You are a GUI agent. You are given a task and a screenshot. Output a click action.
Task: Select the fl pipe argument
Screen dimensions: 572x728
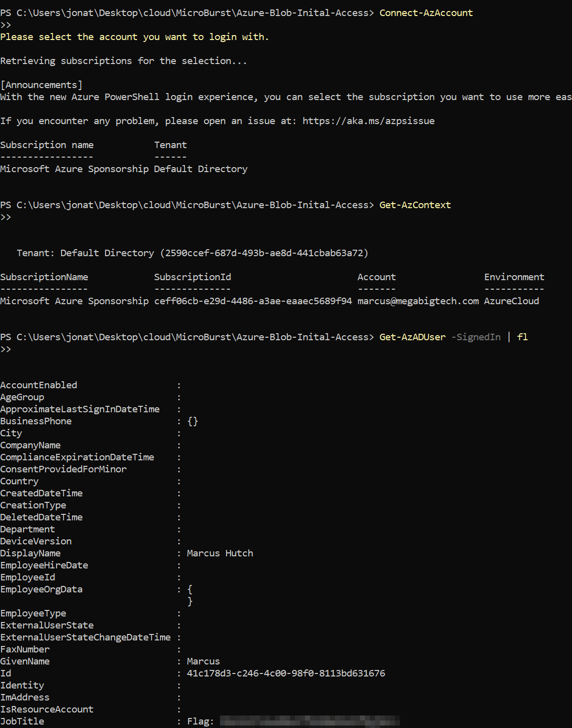[x=522, y=337]
